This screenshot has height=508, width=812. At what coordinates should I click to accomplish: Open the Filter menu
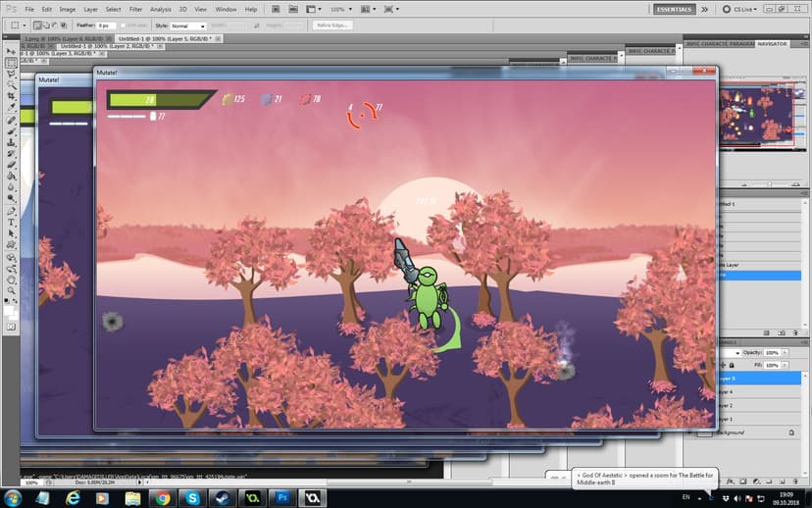coord(135,10)
